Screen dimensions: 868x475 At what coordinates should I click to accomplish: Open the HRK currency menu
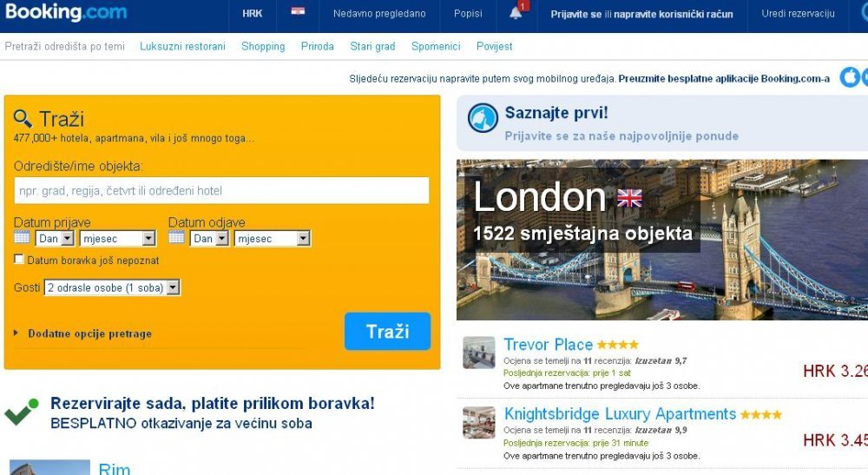point(253,13)
